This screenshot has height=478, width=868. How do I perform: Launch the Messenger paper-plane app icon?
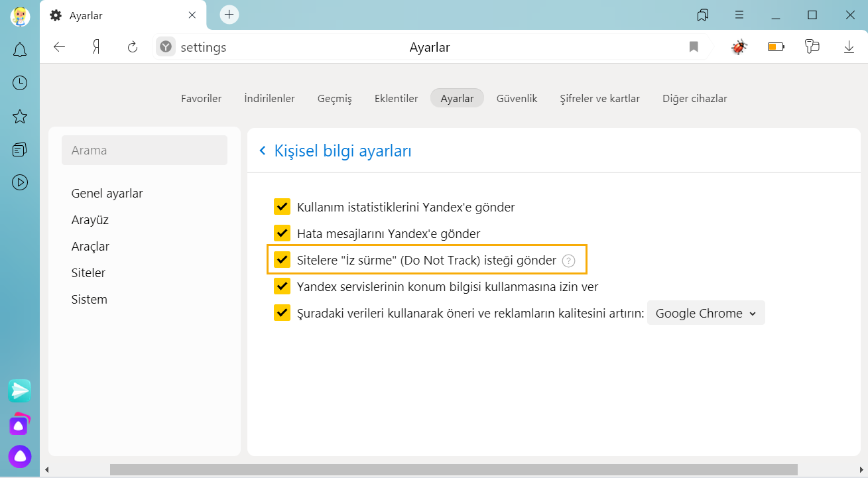(x=20, y=391)
